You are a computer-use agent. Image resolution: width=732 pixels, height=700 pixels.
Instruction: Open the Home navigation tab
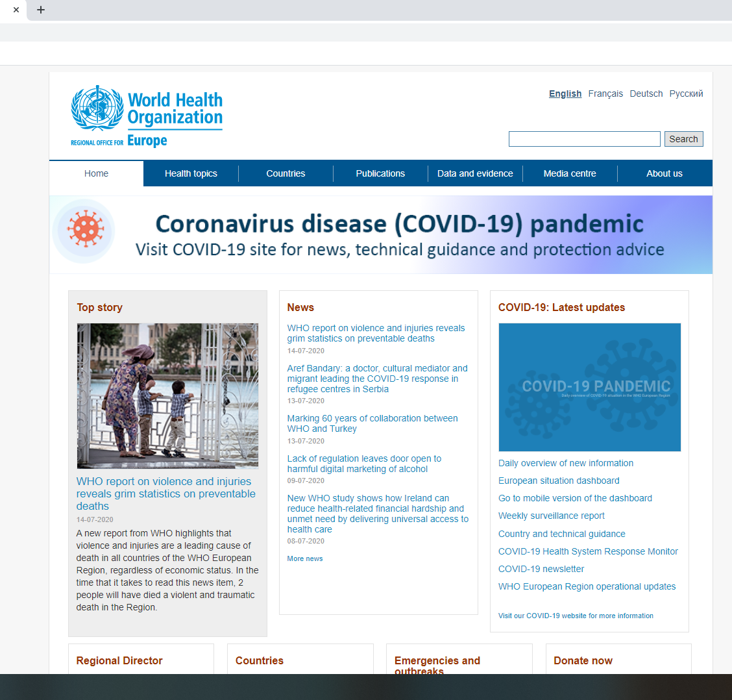point(96,173)
